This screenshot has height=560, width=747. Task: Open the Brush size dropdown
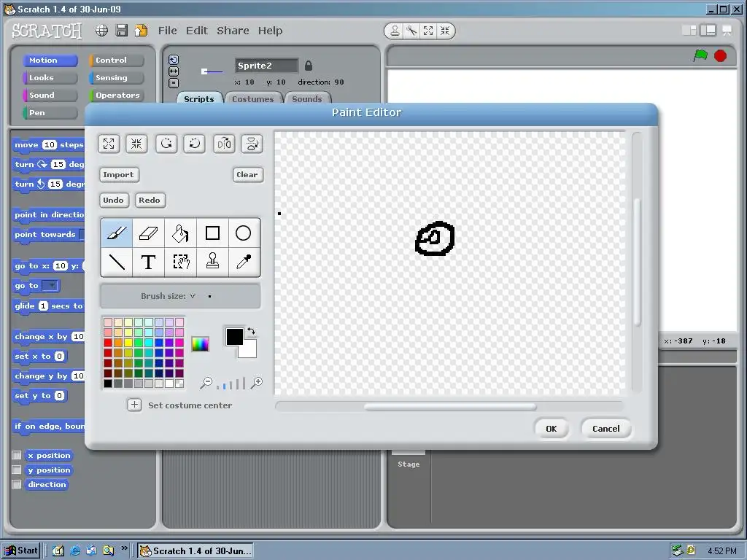[193, 296]
